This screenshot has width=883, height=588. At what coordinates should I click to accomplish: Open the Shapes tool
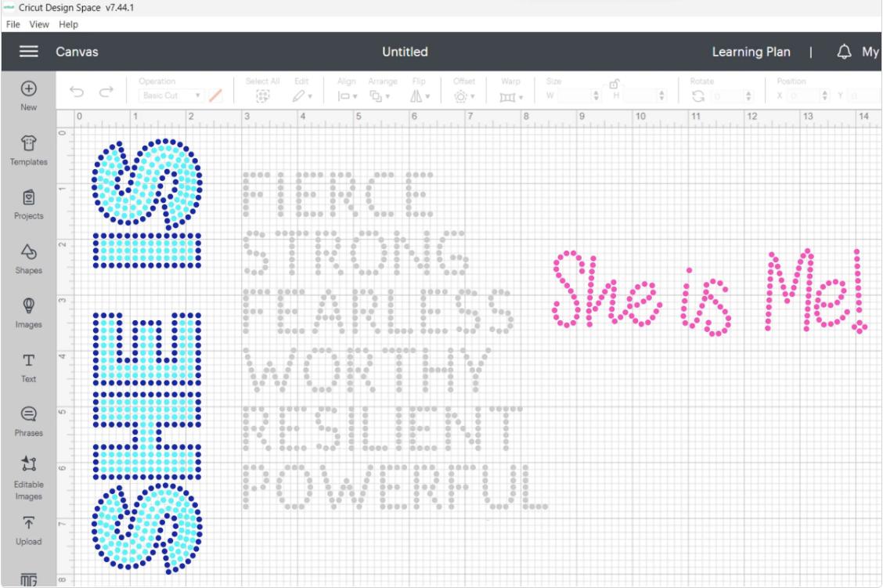(x=29, y=258)
